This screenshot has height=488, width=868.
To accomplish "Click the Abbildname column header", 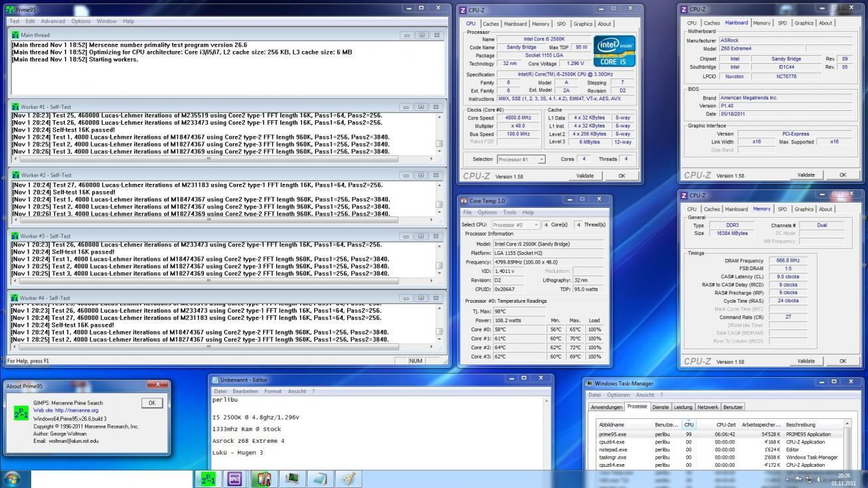I will click(625, 424).
